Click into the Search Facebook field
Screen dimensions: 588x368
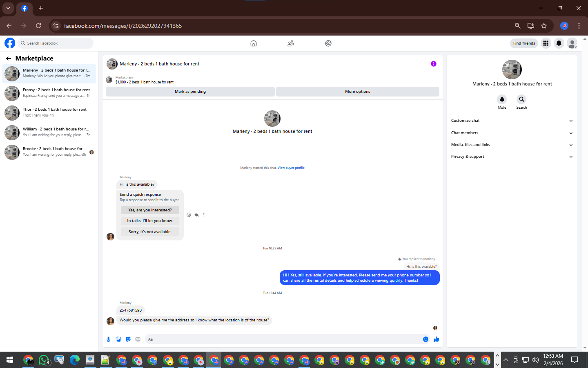click(56, 43)
